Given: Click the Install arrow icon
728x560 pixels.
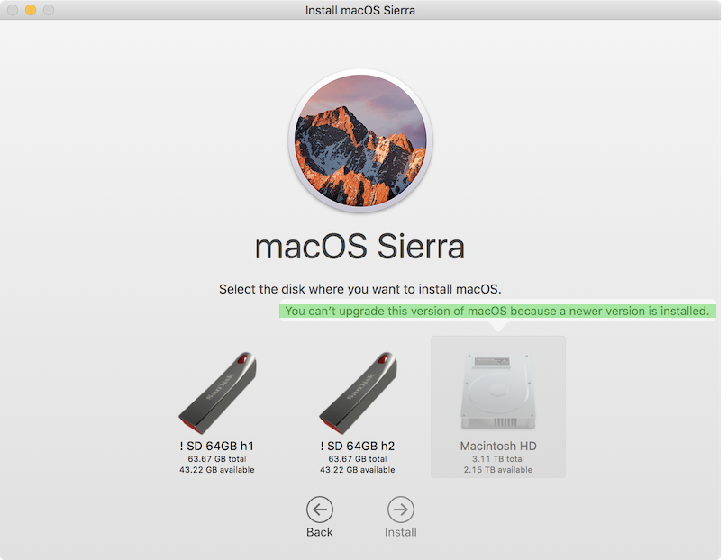Looking at the screenshot, I should pyautogui.click(x=401, y=510).
